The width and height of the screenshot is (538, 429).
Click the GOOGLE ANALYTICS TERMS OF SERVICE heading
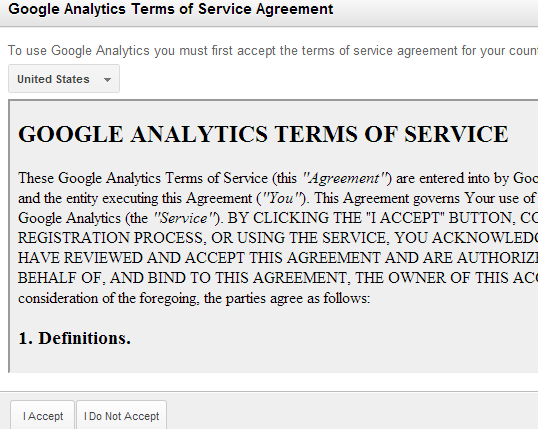(x=263, y=134)
